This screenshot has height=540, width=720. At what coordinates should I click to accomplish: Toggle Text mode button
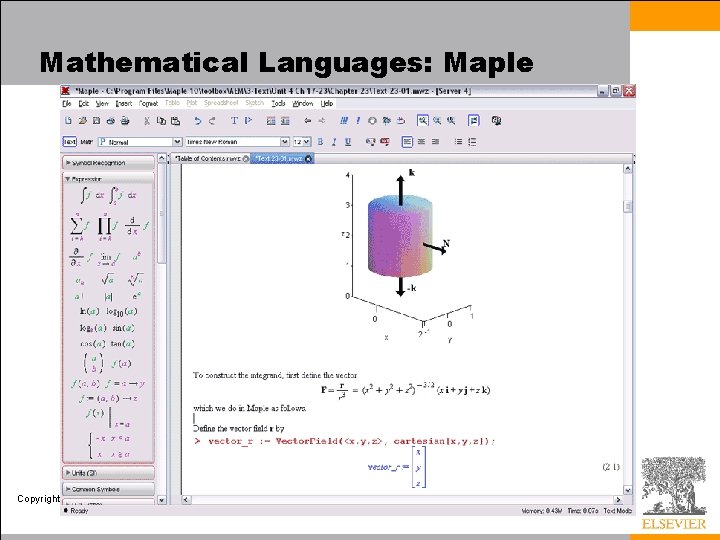click(x=69, y=142)
